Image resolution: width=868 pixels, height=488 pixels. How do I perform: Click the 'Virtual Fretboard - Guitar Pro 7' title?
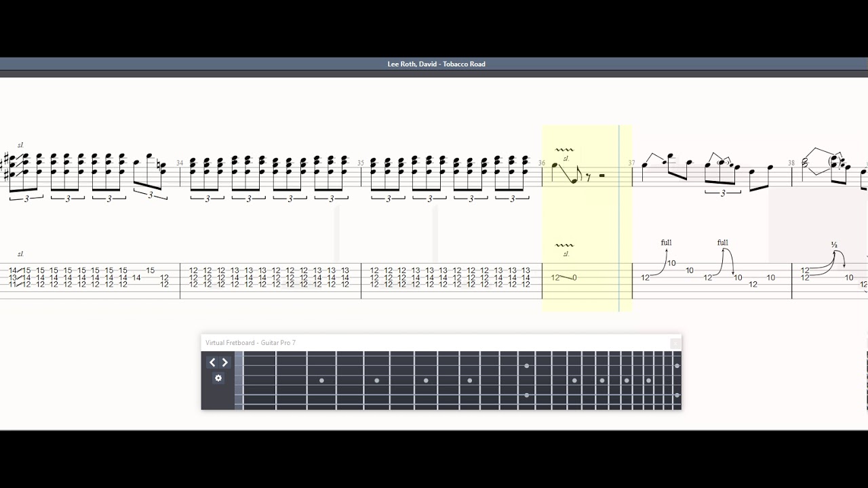[x=251, y=343]
